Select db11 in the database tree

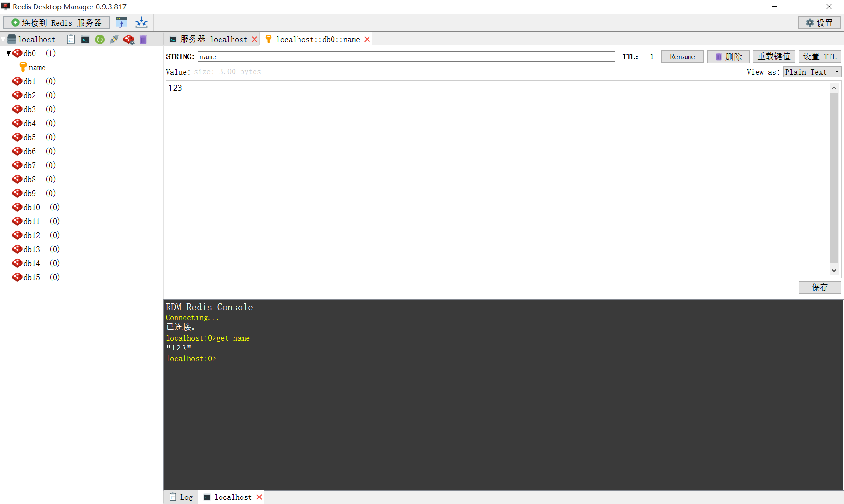[x=32, y=221]
